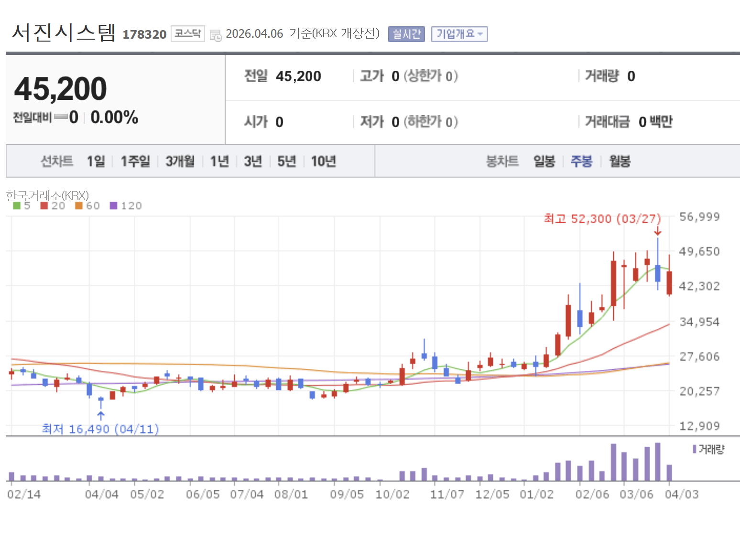Click the current price 45,200
This screenshot has width=740, height=560.
click(x=61, y=89)
